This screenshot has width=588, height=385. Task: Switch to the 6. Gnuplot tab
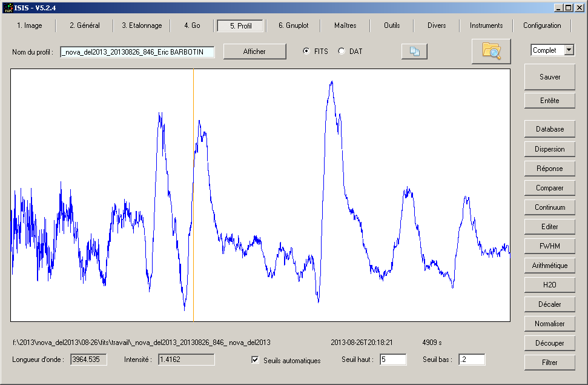pyautogui.click(x=293, y=25)
